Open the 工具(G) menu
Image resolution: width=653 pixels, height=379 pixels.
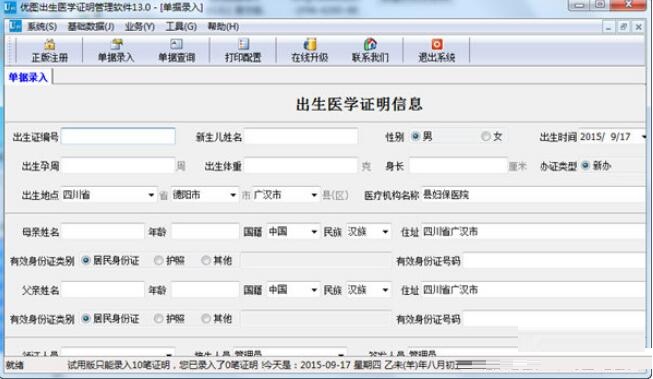(181, 27)
